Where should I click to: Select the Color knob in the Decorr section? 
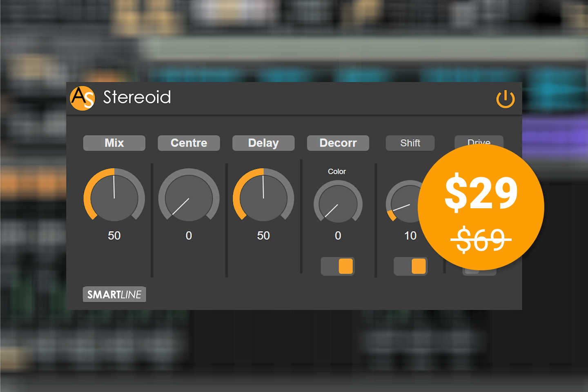point(338,203)
